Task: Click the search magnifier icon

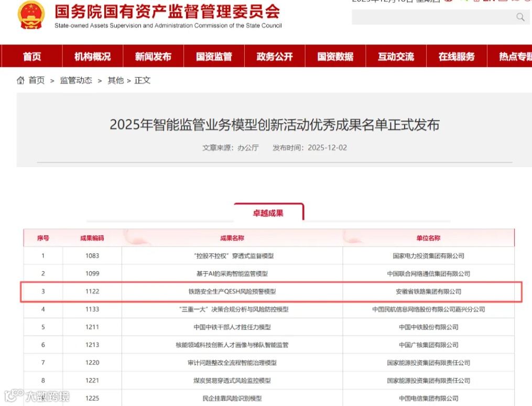Action: click(520, 17)
